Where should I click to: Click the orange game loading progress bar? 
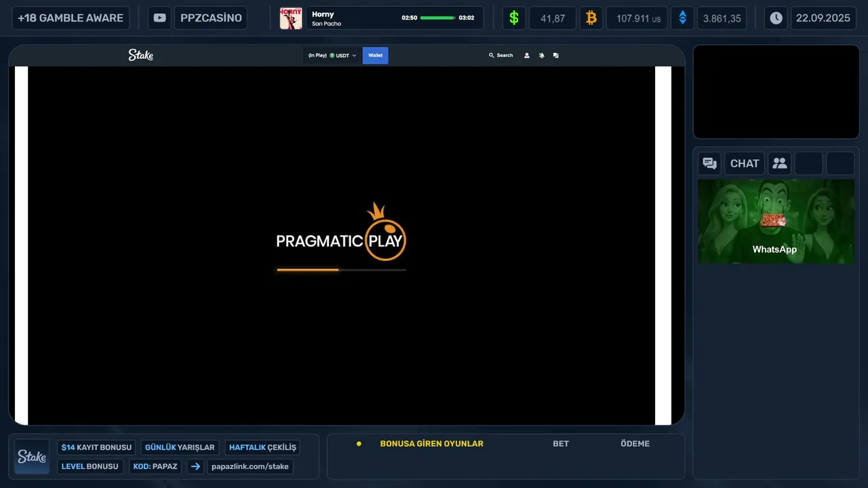pos(341,270)
